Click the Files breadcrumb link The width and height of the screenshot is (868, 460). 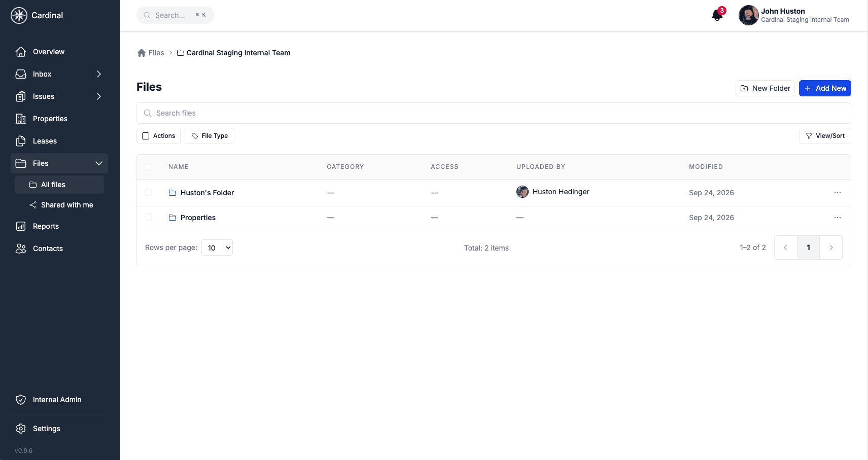[x=156, y=53]
